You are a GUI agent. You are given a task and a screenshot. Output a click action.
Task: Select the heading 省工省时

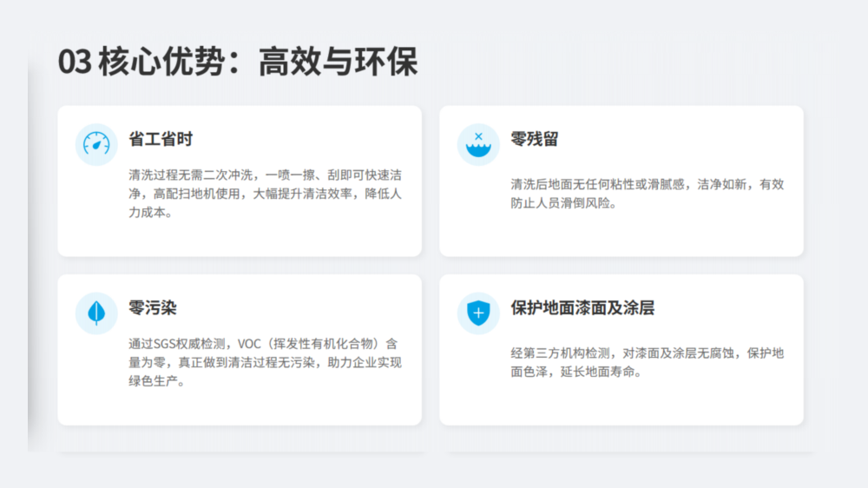[x=161, y=139]
